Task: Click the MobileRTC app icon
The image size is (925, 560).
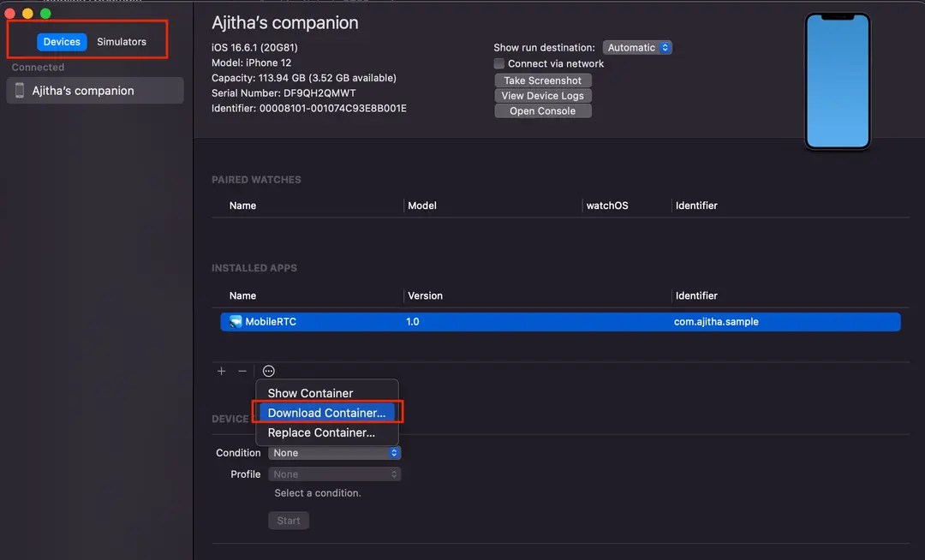Action: [x=235, y=321]
